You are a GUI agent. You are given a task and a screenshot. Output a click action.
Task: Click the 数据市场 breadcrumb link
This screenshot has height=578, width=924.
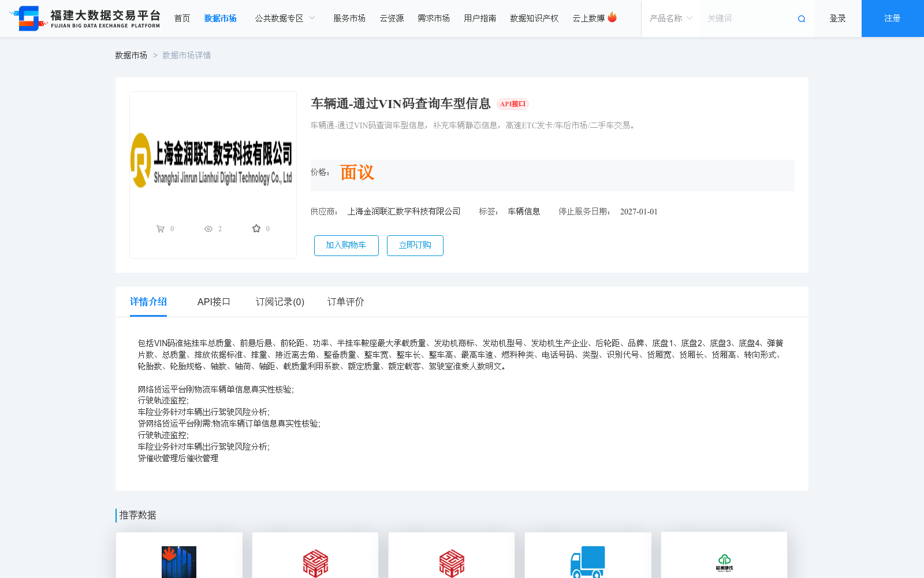click(x=131, y=55)
